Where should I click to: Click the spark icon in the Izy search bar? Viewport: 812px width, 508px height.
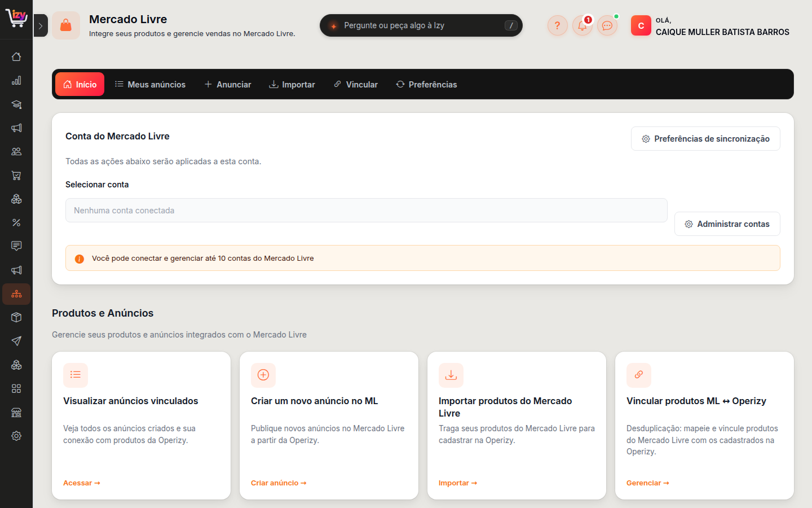[334, 26]
